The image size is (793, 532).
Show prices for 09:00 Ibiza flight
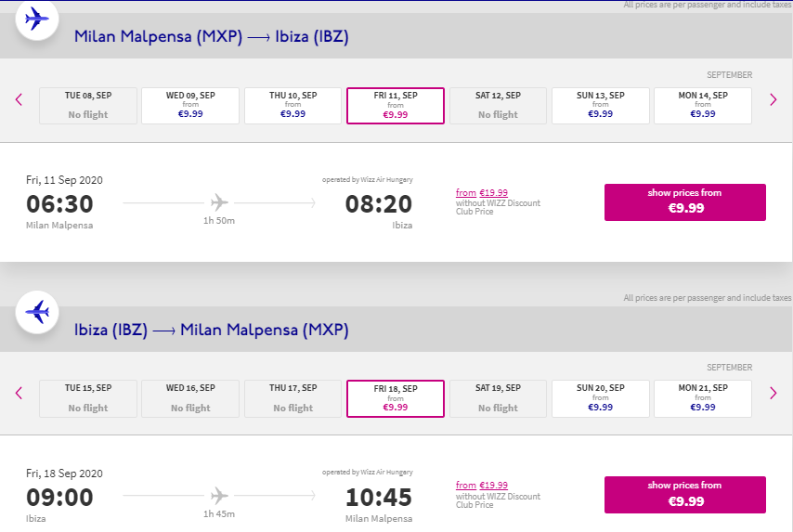(684, 495)
